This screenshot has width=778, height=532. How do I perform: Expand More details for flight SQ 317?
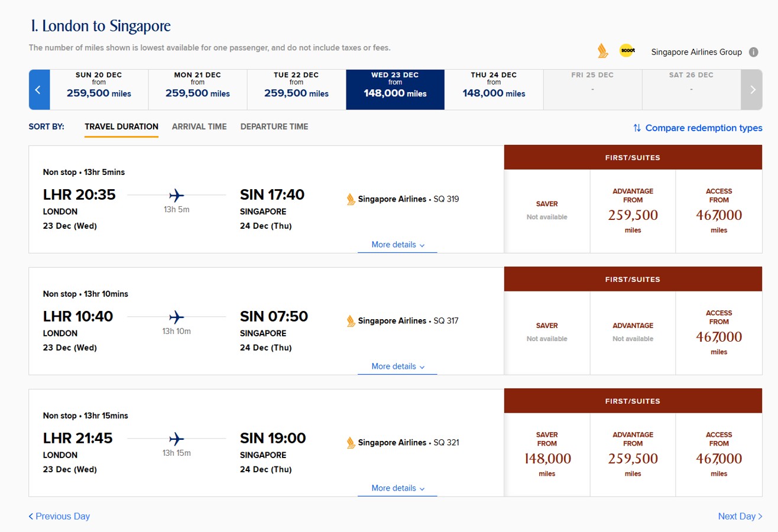click(398, 366)
